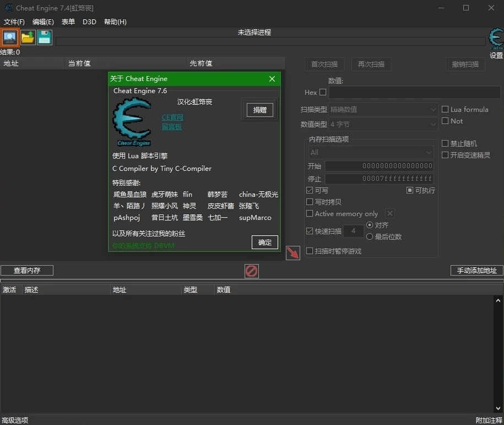Click the 停止 address field
504x425 pixels.
pyautogui.click(x=380, y=179)
